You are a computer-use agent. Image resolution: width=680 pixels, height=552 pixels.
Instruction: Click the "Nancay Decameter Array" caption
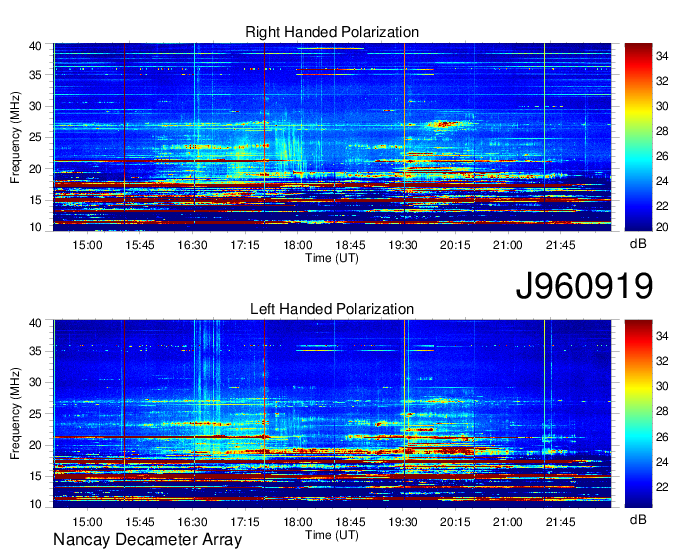click(x=147, y=539)
